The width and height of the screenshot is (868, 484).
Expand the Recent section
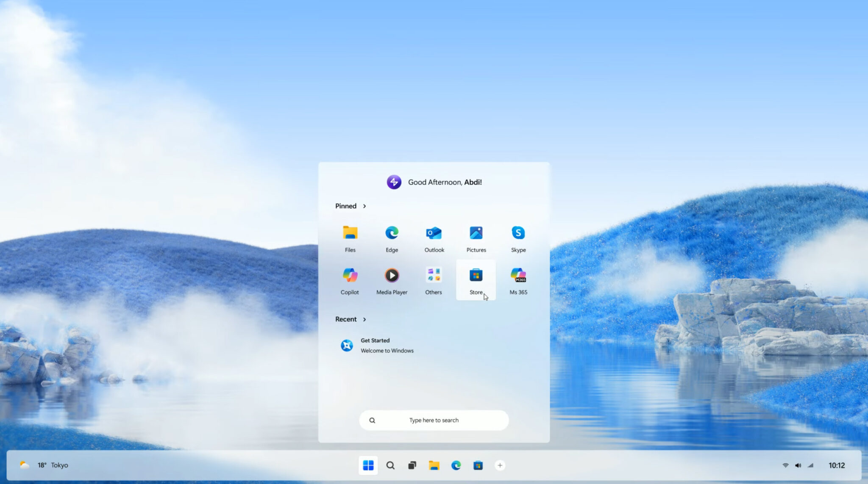click(x=365, y=319)
